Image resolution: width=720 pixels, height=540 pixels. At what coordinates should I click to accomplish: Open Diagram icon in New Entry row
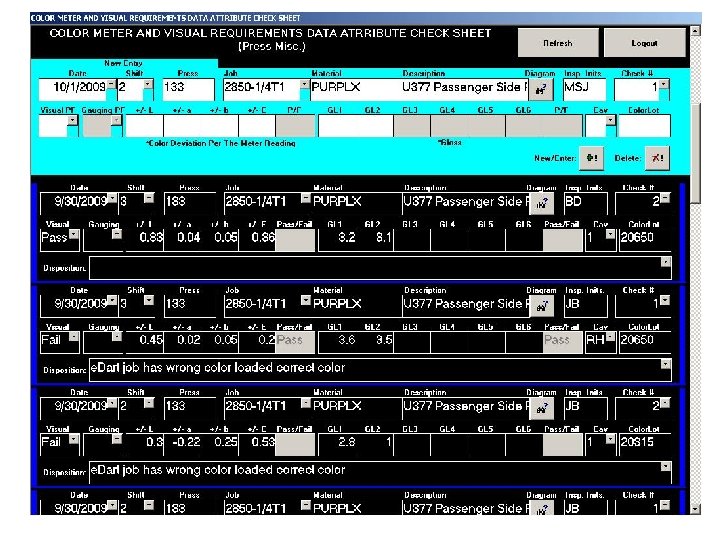click(x=540, y=89)
